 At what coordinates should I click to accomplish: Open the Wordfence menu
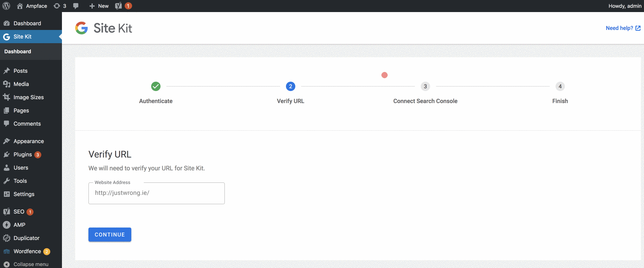(x=31, y=251)
